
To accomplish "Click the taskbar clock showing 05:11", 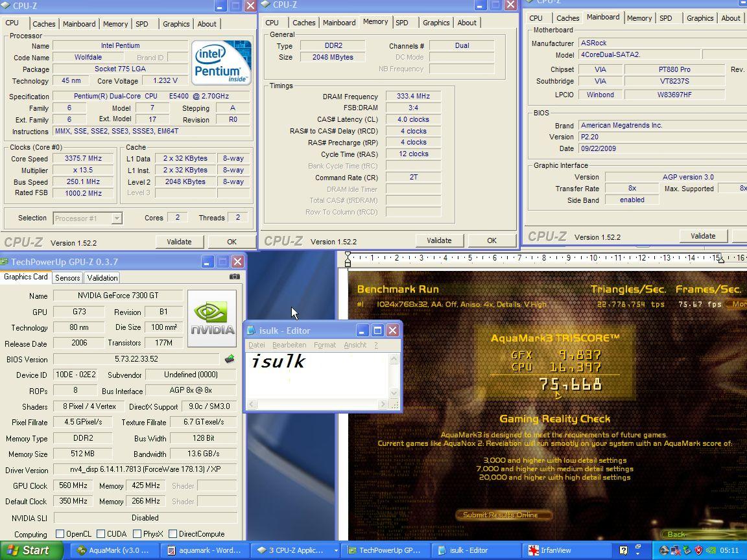I will pos(729,550).
